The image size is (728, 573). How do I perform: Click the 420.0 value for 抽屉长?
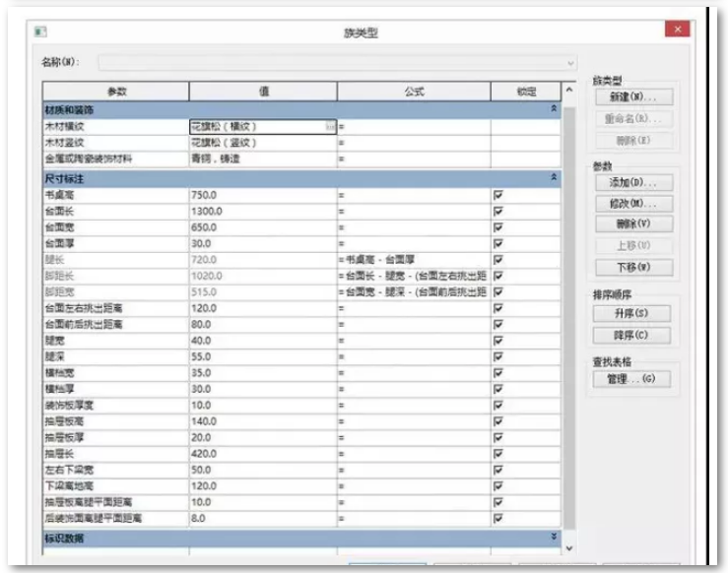204,454
